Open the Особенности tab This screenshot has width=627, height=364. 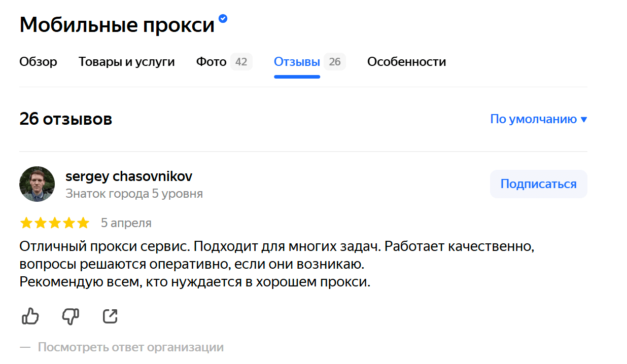(x=406, y=62)
